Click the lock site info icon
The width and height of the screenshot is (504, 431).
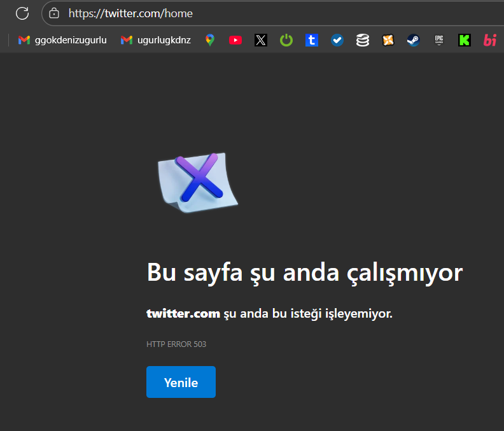[54, 13]
